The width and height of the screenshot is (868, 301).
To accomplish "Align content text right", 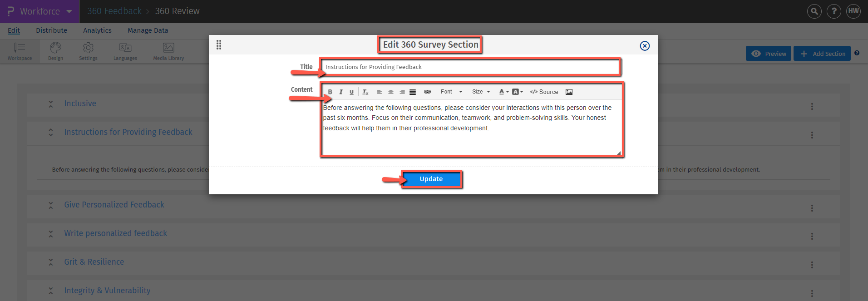I will [402, 92].
